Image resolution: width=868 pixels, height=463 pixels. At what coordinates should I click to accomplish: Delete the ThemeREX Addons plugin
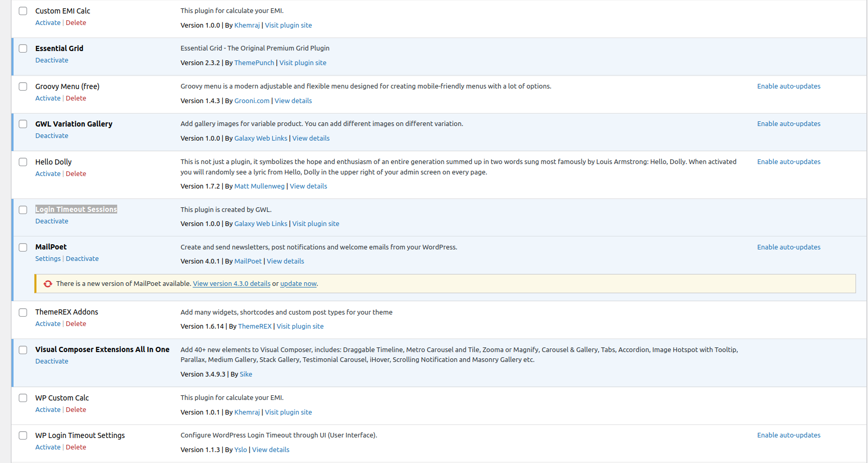coord(76,324)
